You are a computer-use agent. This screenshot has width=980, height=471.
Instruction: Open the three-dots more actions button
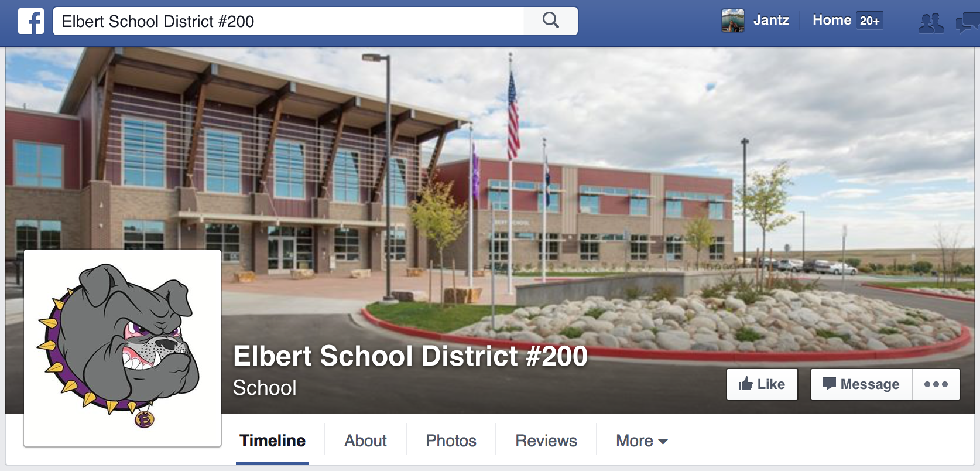point(936,384)
